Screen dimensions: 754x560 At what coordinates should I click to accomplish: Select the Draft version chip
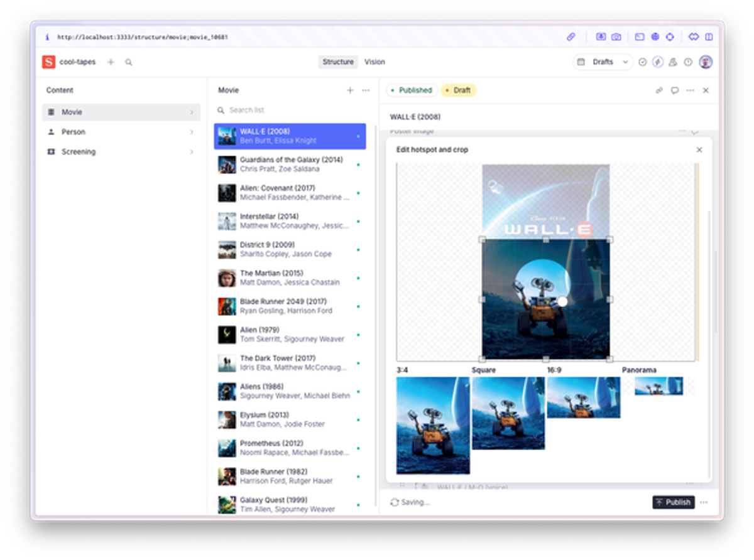pos(458,90)
